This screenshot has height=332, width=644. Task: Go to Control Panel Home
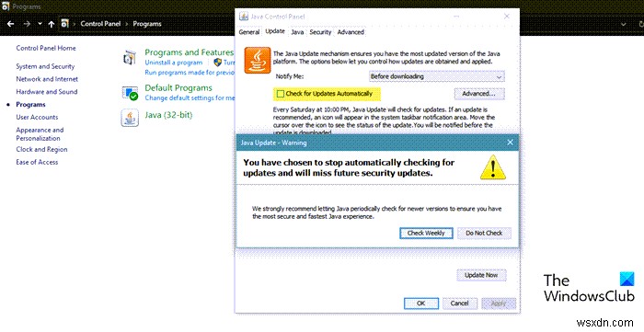point(46,48)
